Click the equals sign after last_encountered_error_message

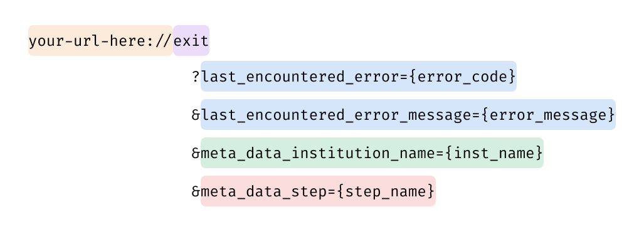point(476,115)
